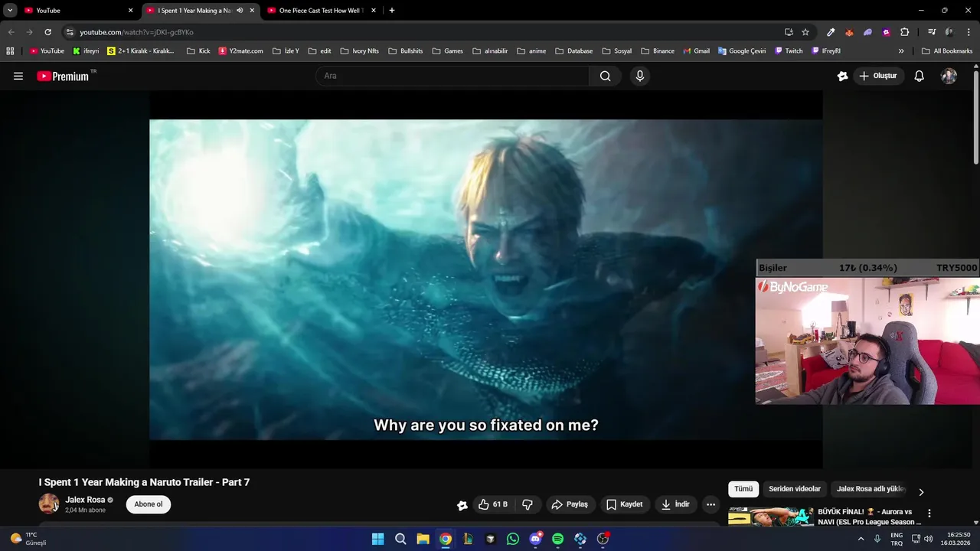Open the color picker eyedropper extension
The width and height of the screenshot is (980, 551).
click(831, 32)
